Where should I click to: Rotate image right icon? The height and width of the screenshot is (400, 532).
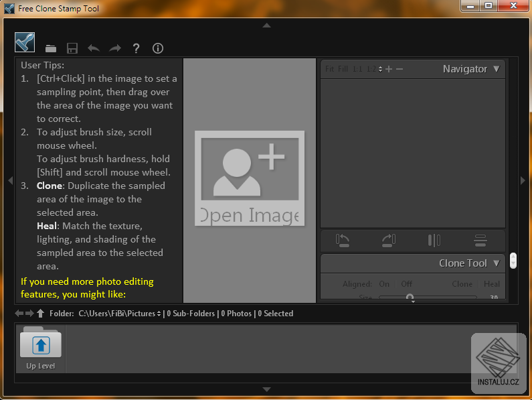point(389,241)
